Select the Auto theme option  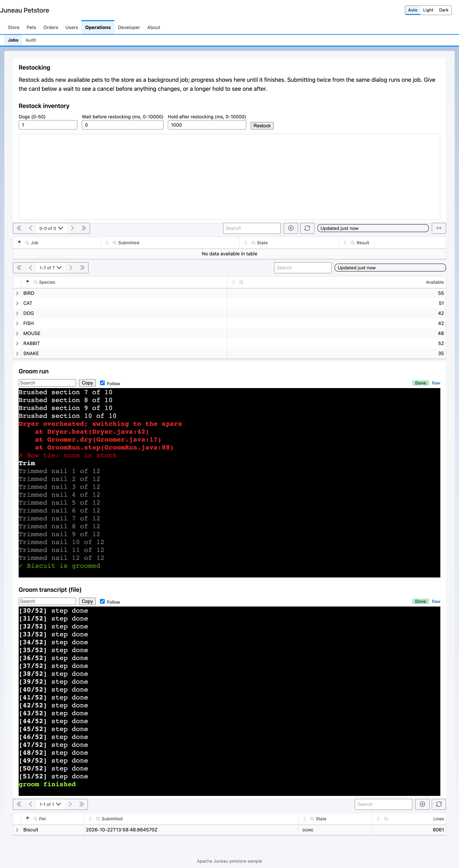(413, 10)
